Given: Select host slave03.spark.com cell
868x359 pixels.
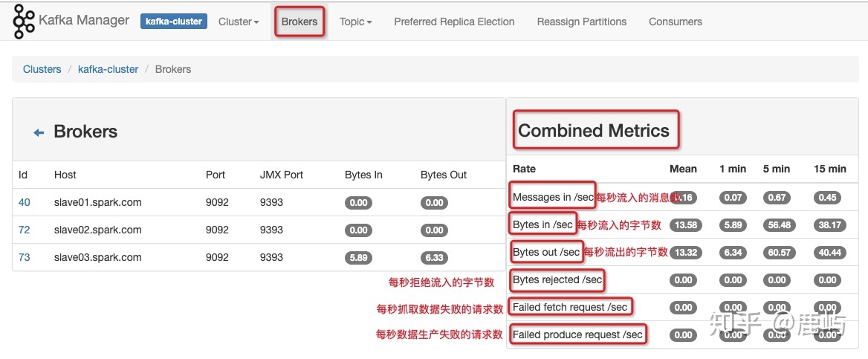Looking at the screenshot, I should [x=98, y=257].
